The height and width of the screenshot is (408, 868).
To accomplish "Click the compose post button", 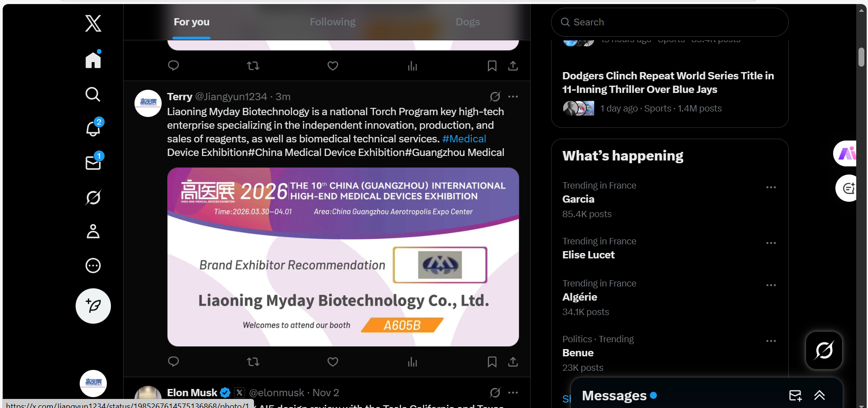I will [93, 306].
